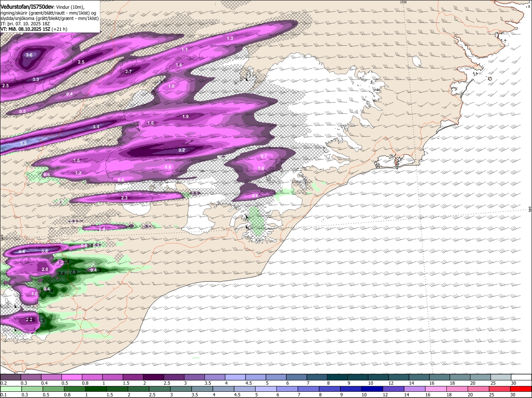Click the 3.6 snowfall value on the map
532x398 pixels.
click(x=29, y=55)
